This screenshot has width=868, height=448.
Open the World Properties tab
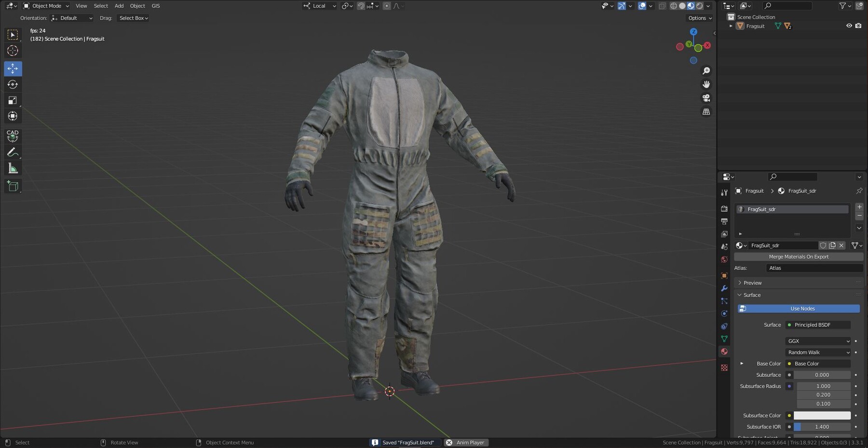pos(724,259)
